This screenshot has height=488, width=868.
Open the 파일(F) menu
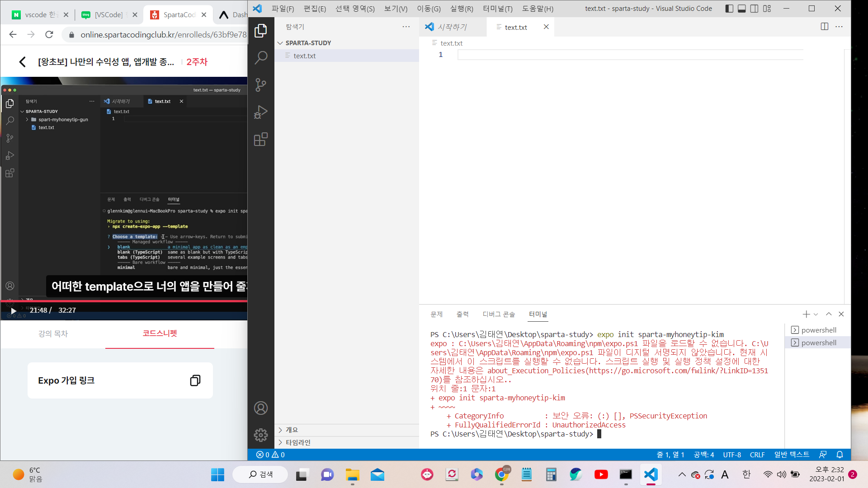click(283, 9)
